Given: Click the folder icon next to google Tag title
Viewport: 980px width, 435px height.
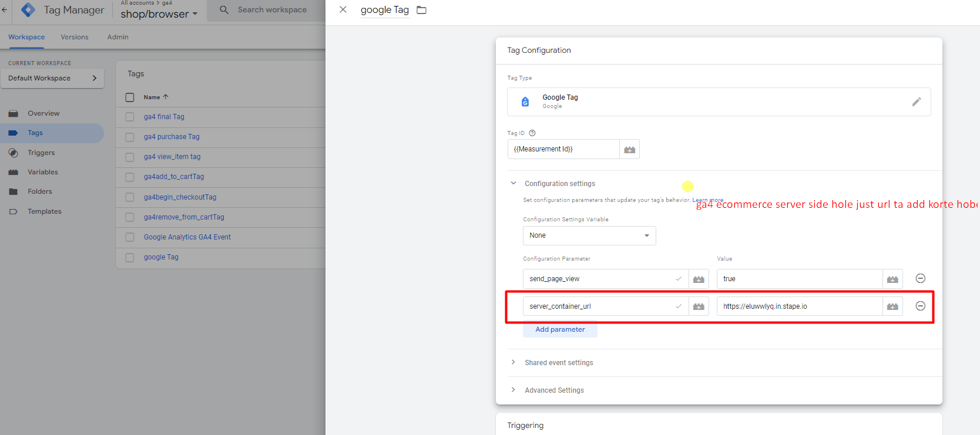Looking at the screenshot, I should 421,10.
